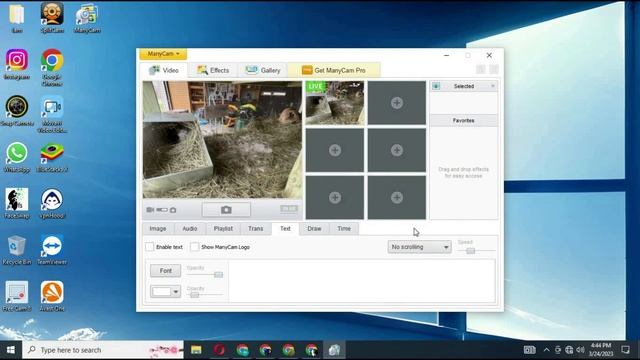
Task: Open Movavi Video desktop shortcut
Action: pyautogui.click(x=52, y=114)
